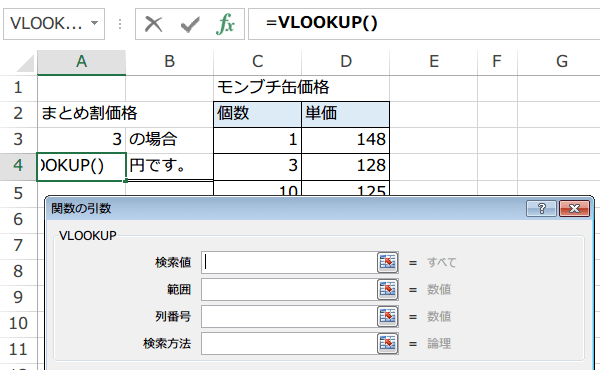Select price cell 128
Screen dimensions: 600x370
pyautogui.click(x=346, y=166)
